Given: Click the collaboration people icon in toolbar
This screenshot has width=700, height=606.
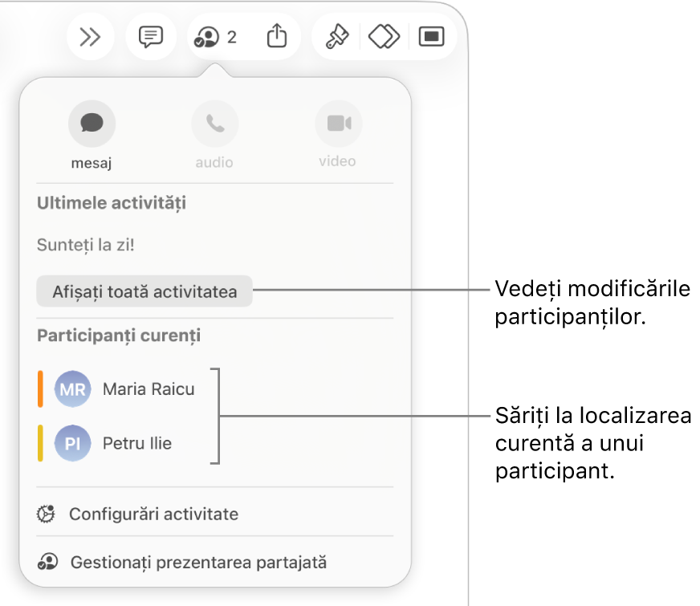Looking at the screenshot, I should (x=206, y=37).
